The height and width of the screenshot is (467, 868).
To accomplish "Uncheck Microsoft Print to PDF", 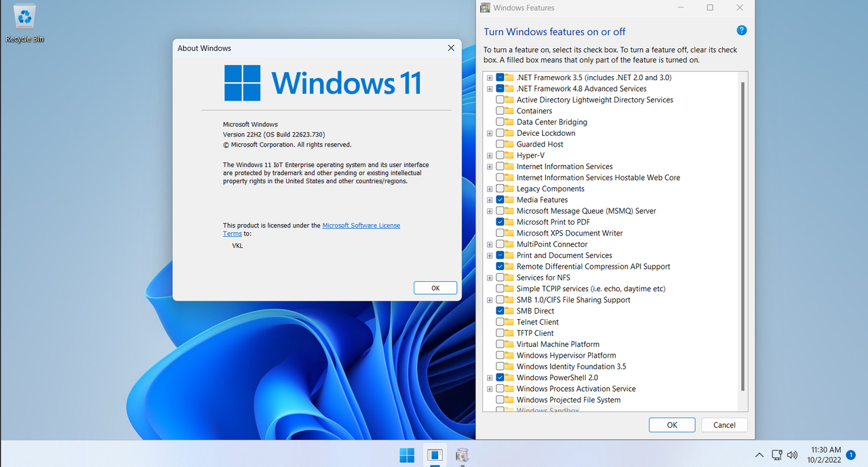I will pos(500,222).
